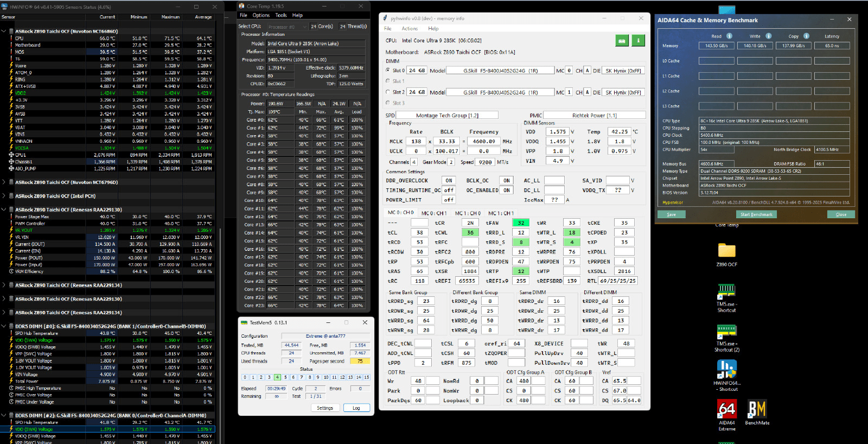Collapse the DDR5 DIMM [#0] sensor group
The width and height of the screenshot is (868, 444).
point(4,326)
